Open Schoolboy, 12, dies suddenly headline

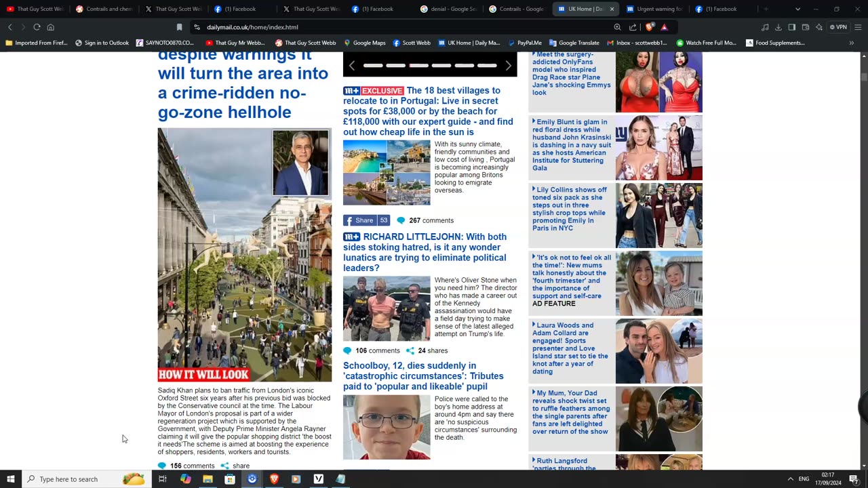pyautogui.click(x=423, y=376)
